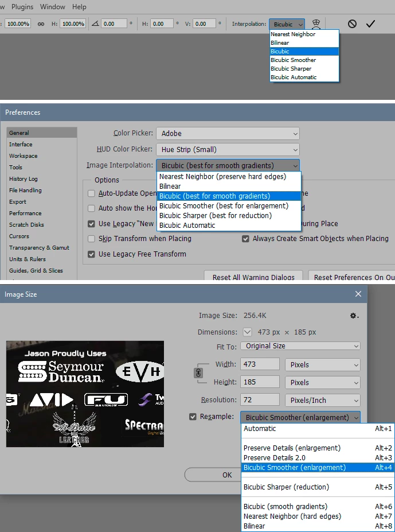Open the Pixels/Inch resolution unit dropdown
This screenshot has width=395, height=532.
322,400
